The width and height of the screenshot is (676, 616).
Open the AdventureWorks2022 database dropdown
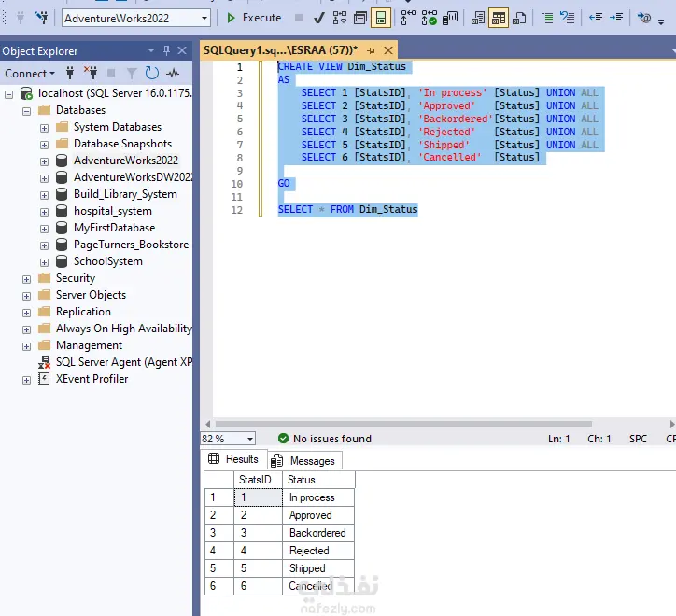pos(204,18)
